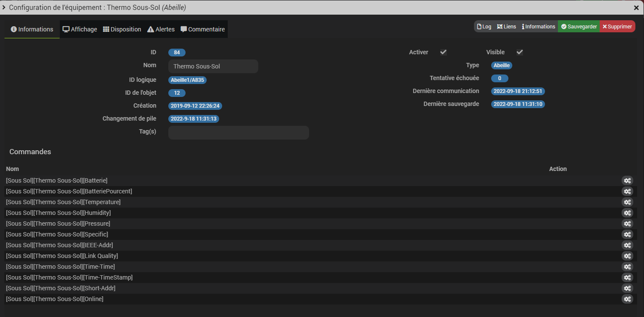
Task: Select the [Pressure] command row text
Action: 58,224
